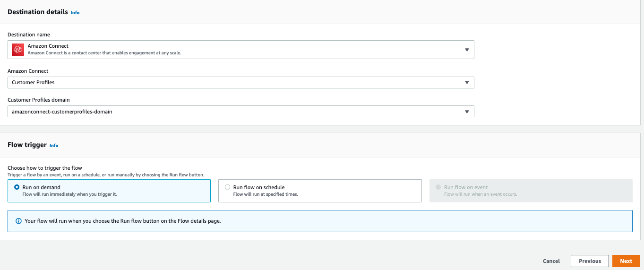644x270 pixels.
Task: Click 'Choose how to trigger the flow' text
Action: click(45, 168)
